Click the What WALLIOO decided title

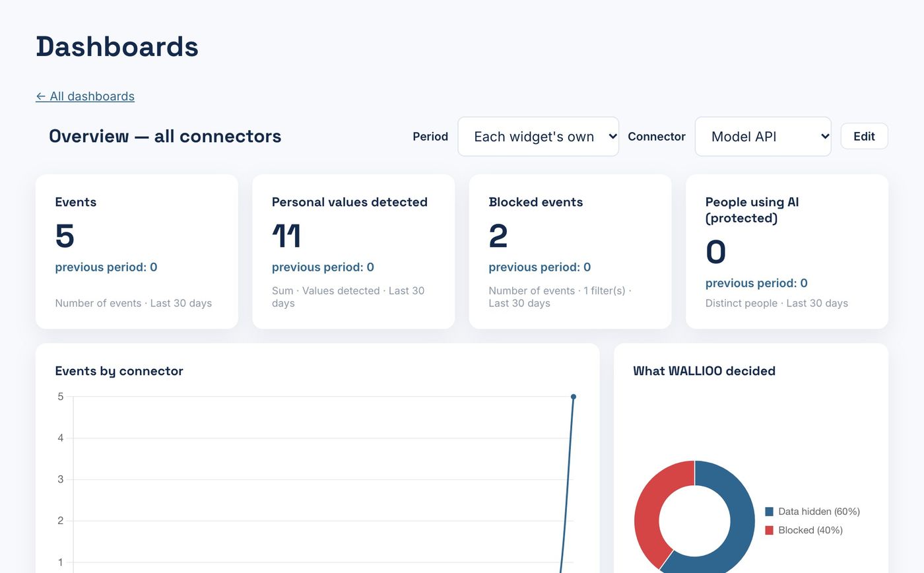coord(704,371)
